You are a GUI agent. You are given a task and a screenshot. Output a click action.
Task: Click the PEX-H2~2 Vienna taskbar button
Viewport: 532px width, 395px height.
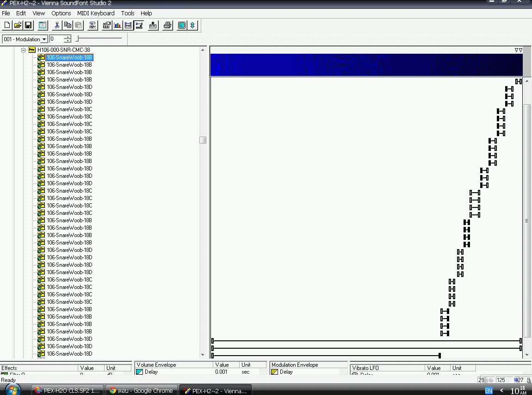[215, 390]
